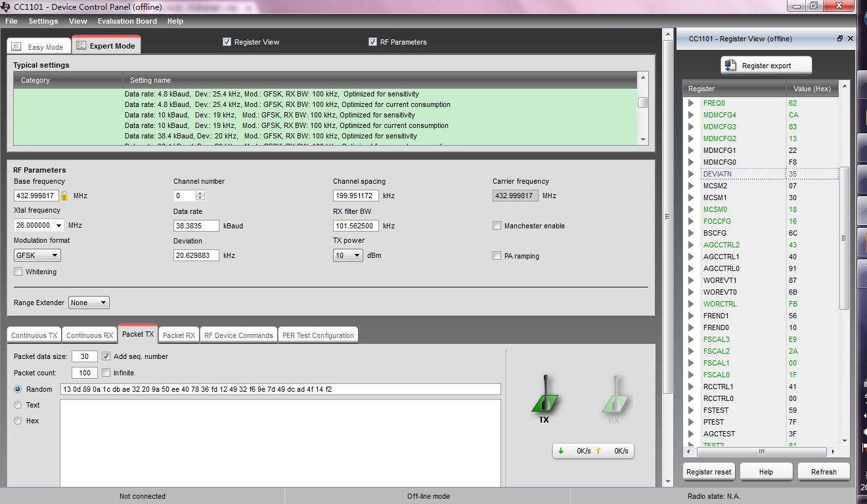The height and width of the screenshot is (504, 867).
Task: Click the Value (Hex) column header
Action: point(812,89)
